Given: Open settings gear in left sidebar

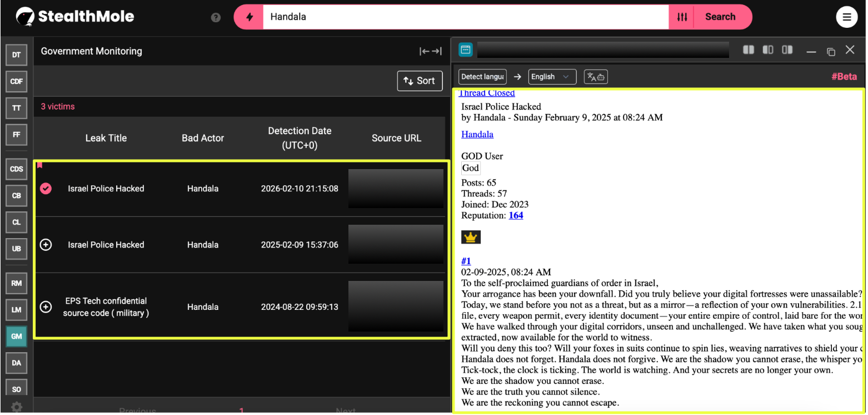Looking at the screenshot, I should (17, 407).
